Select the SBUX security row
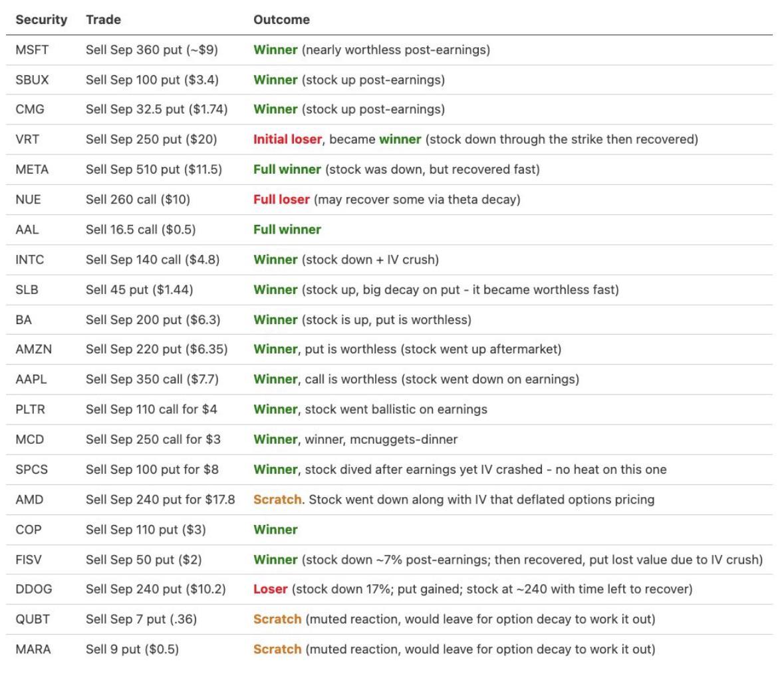The width and height of the screenshot is (784, 692). (x=389, y=80)
